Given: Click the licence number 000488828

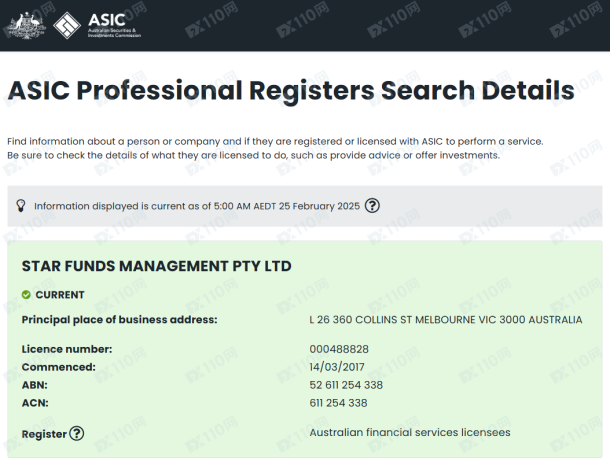Looking at the screenshot, I should coord(339,349).
